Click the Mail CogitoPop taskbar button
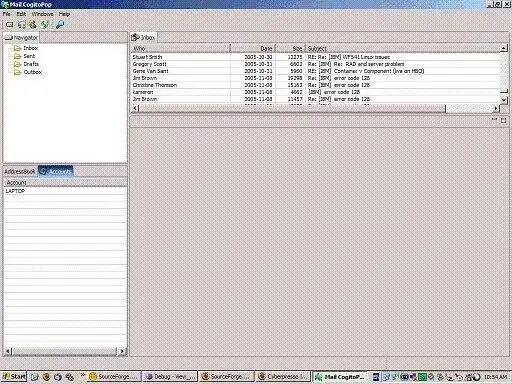Screen dimensions: 512x384 click(339, 377)
